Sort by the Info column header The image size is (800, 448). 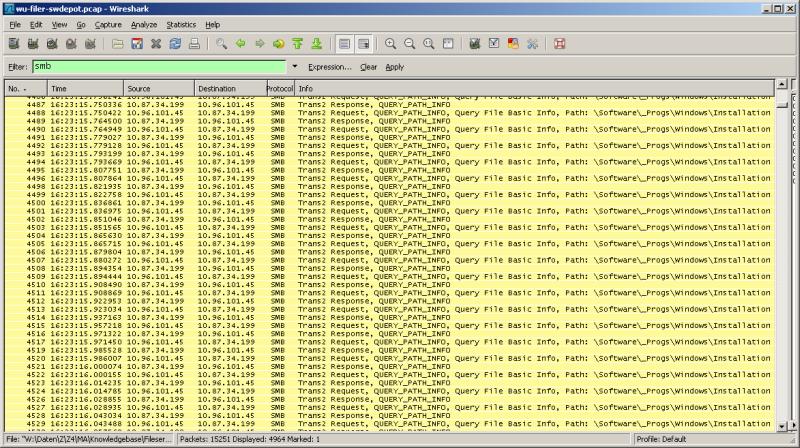click(x=534, y=88)
